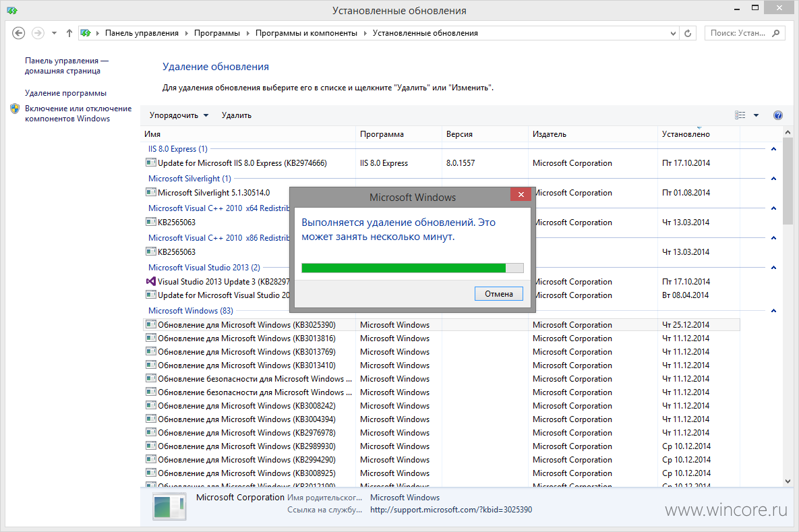Collapse the Visual C++ 2010 x64 group

[x=773, y=208]
